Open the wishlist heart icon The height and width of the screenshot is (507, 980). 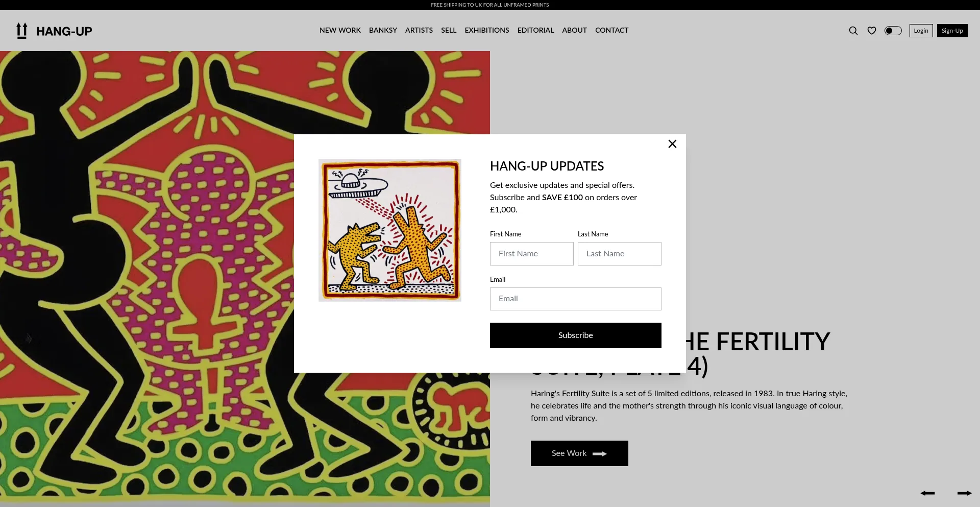[872, 31]
